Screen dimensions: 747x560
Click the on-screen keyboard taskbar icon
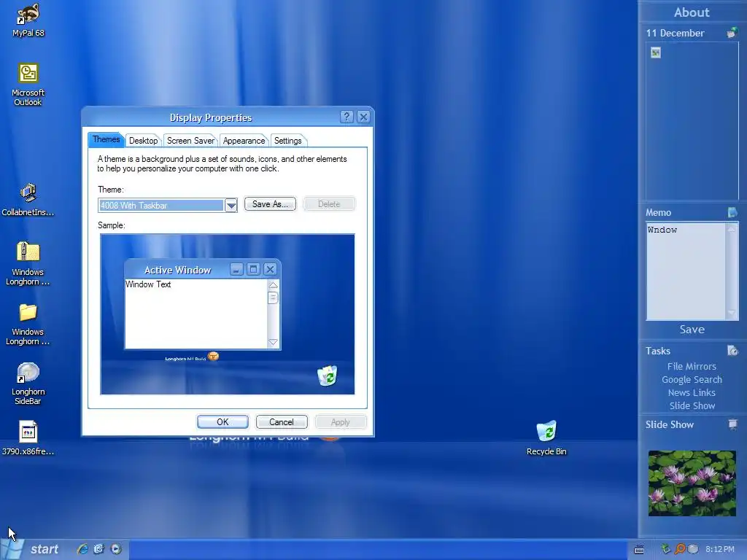(x=639, y=550)
